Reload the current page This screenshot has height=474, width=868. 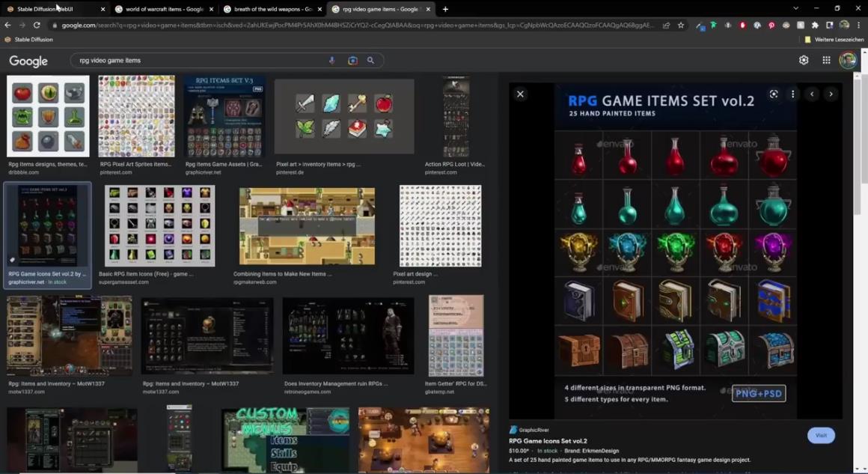tap(37, 25)
